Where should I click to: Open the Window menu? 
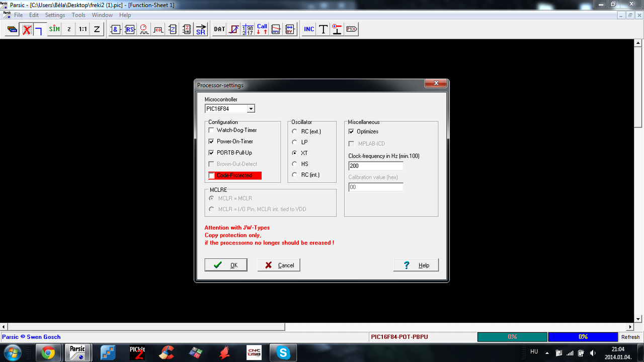point(102,15)
